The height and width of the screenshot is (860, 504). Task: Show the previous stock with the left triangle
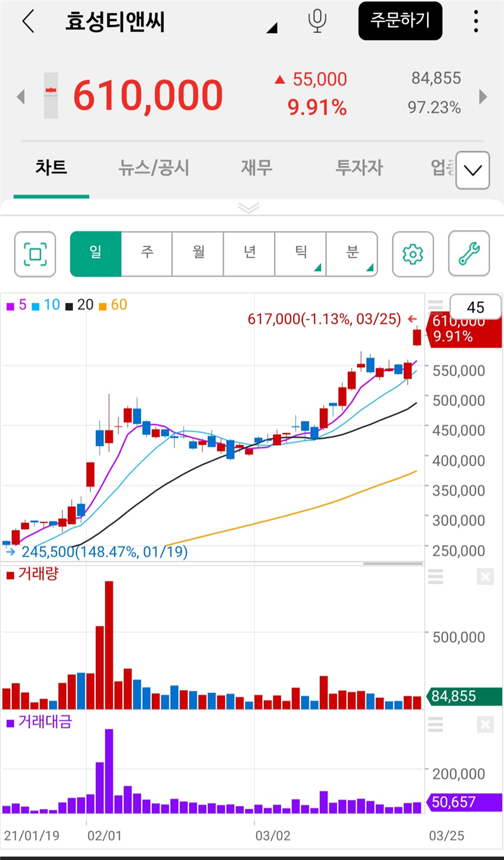click(x=20, y=96)
